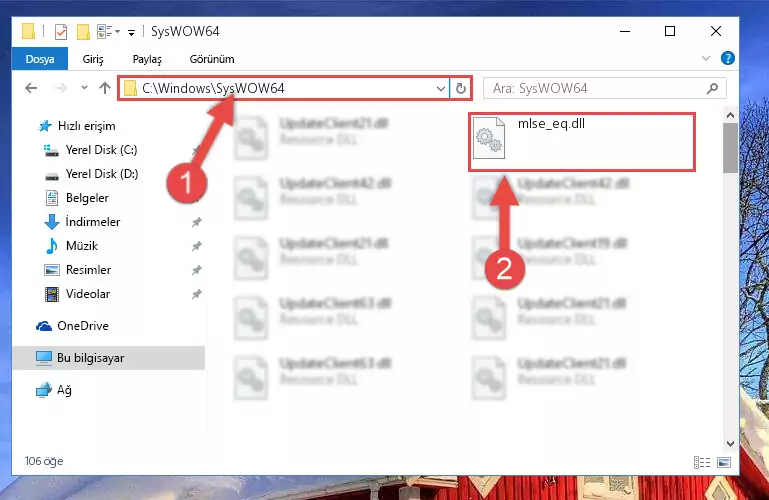This screenshot has width=769, height=500.
Task: Open the recent locations dropdown arrow
Action: point(84,88)
